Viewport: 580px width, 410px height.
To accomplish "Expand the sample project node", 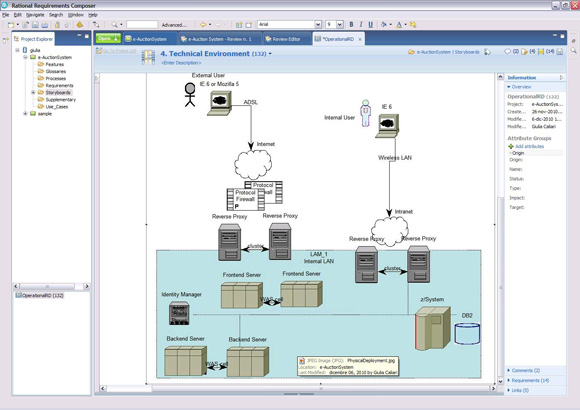I will point(25,114).
